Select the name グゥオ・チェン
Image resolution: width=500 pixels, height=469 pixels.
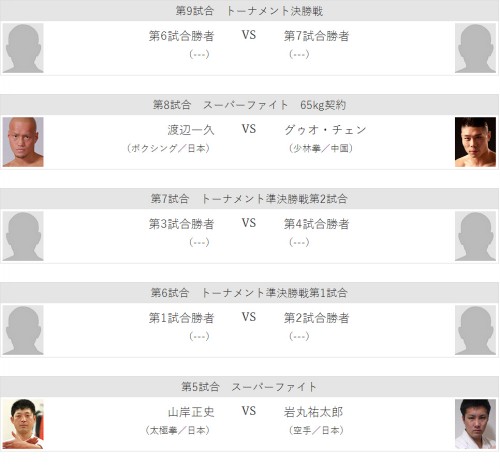point(325,130)
